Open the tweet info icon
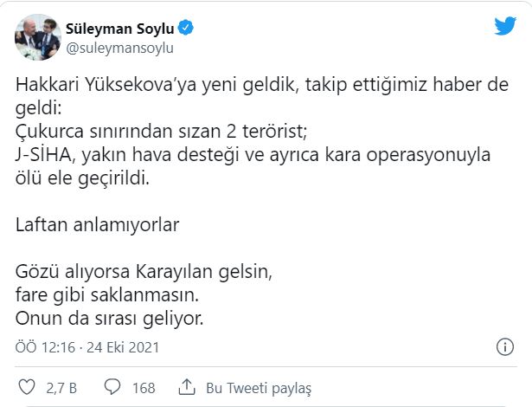This screenshot has width=532, height=407. coord(505,347)
